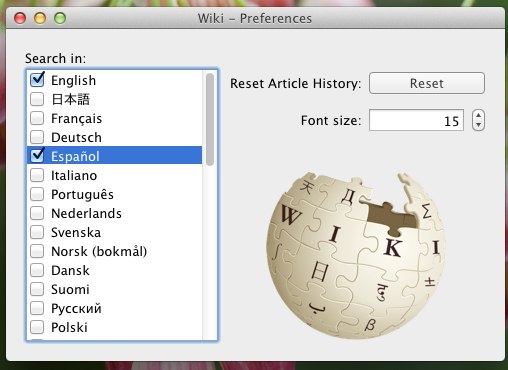Zoom the Preferences window with green button
508x370 pixels.
pyautogui.click(x=60, y=18)
